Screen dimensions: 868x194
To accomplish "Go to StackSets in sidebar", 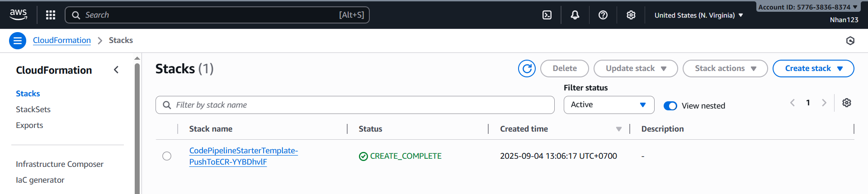I will [33, 109].
